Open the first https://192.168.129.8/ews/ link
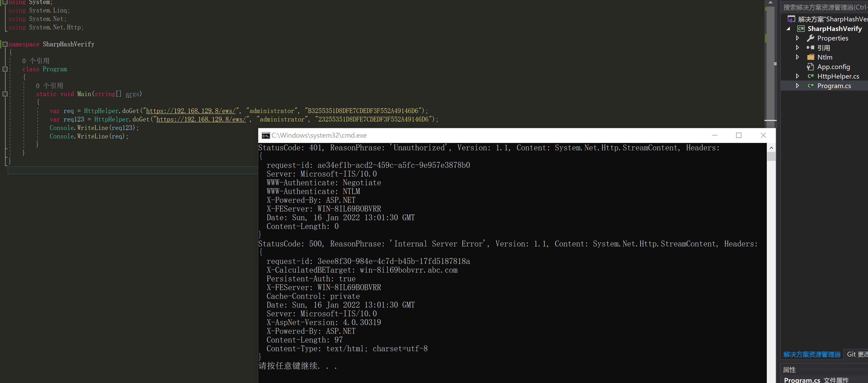This screenshot has height=383, width=868. [190, 111]
